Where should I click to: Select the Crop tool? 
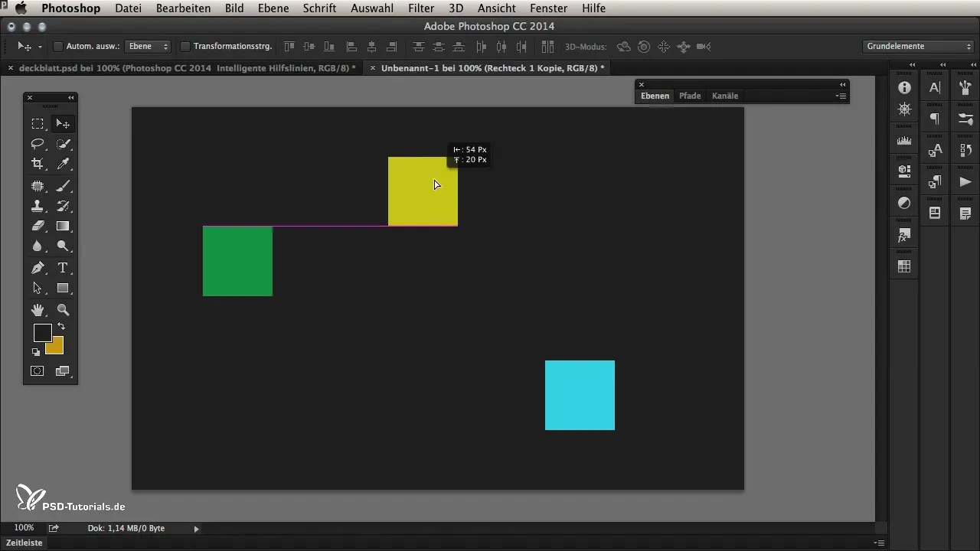pos(37,164)
